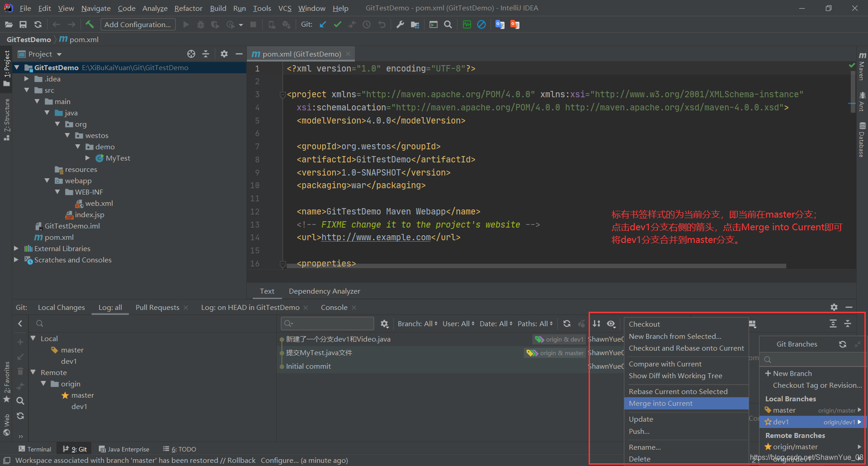The image size is (868, 466).
Task: Expand the MyTest class node
Action: pyautogui.click(x=88, y=158)
